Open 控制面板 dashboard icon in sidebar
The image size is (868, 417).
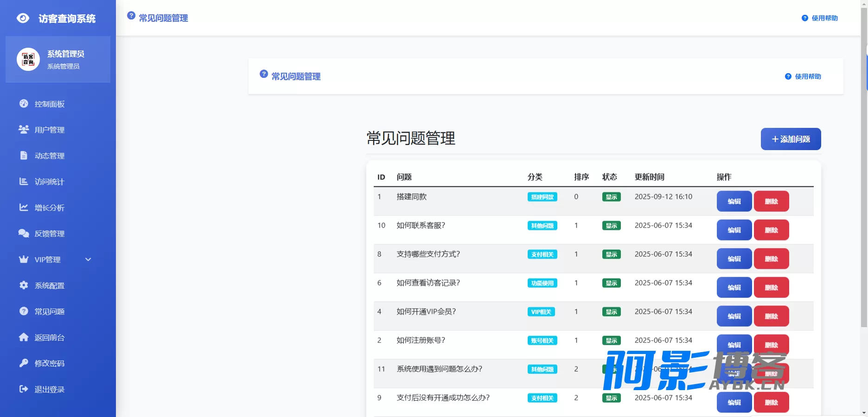[x=24, y=103]
